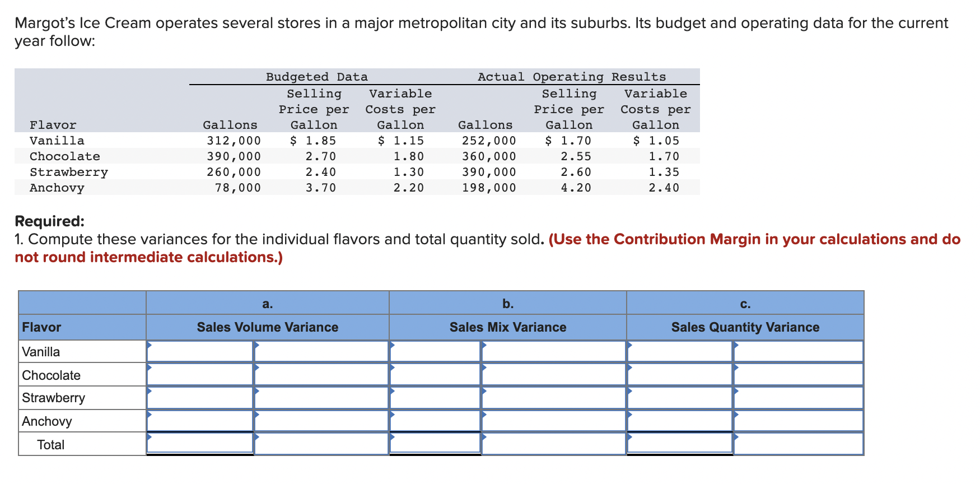Select Chocolate Sales Mix Variance label field
The width and height of the screenshot is (980, 484).
[553, 374]
